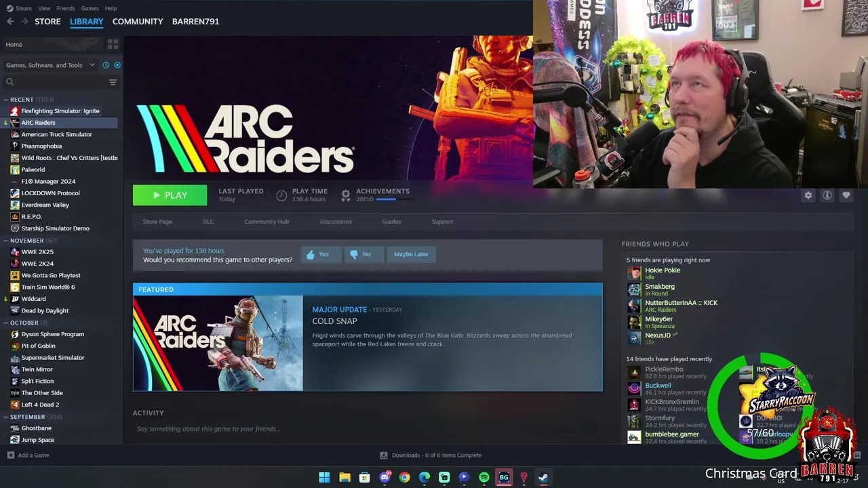Select Phasmophobia in library list
The height and width of the screenshot is (488, 868).
(41, 146)
